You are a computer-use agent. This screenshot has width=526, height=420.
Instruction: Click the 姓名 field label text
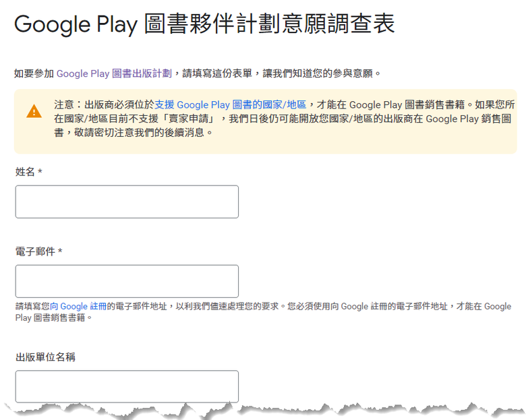coord(25,172)
